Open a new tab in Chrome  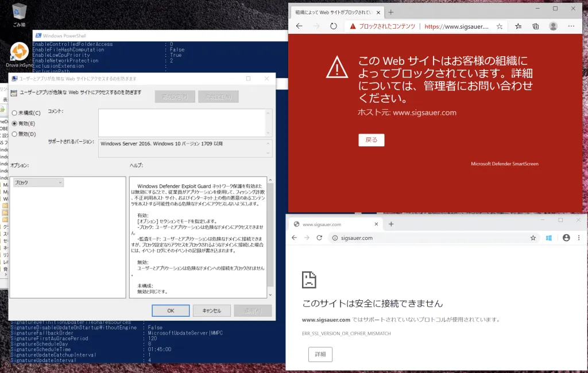pyautogui.click(x=391, y=224)
